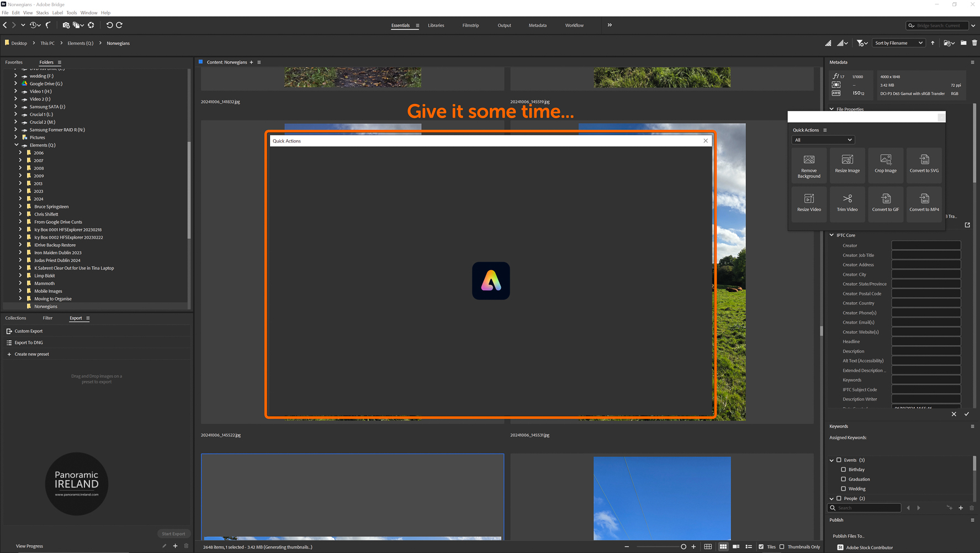This screenshot has height=553, width=980.
Task: Rotate 90° clockwise
Action: click(x=119, y=25)
